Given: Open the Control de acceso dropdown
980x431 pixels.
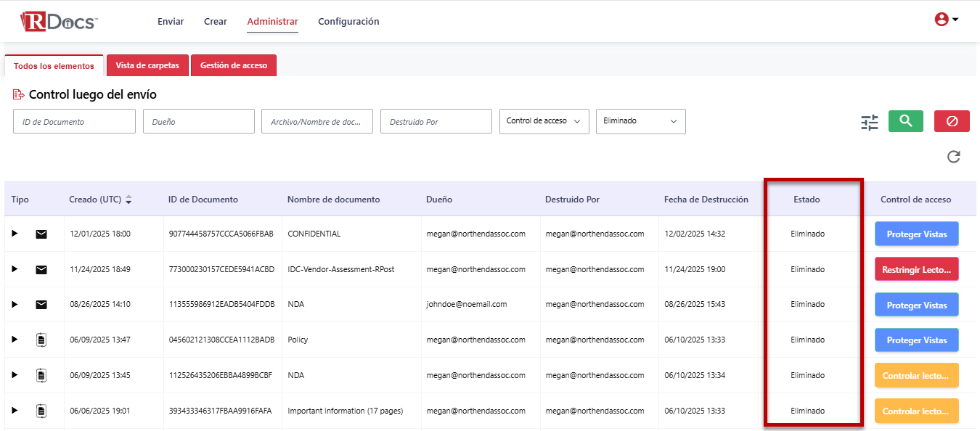Looking at the screenshot, I should point(544,121).
